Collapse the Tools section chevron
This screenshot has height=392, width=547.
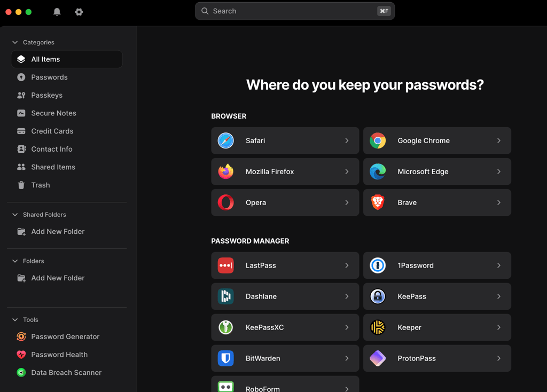point(15,319)
